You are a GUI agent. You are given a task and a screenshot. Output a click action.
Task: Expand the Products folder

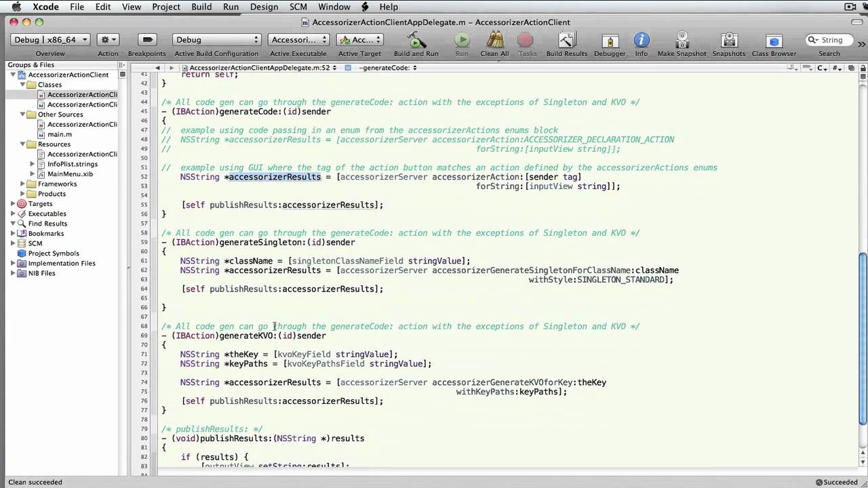[x=22, y=194]
